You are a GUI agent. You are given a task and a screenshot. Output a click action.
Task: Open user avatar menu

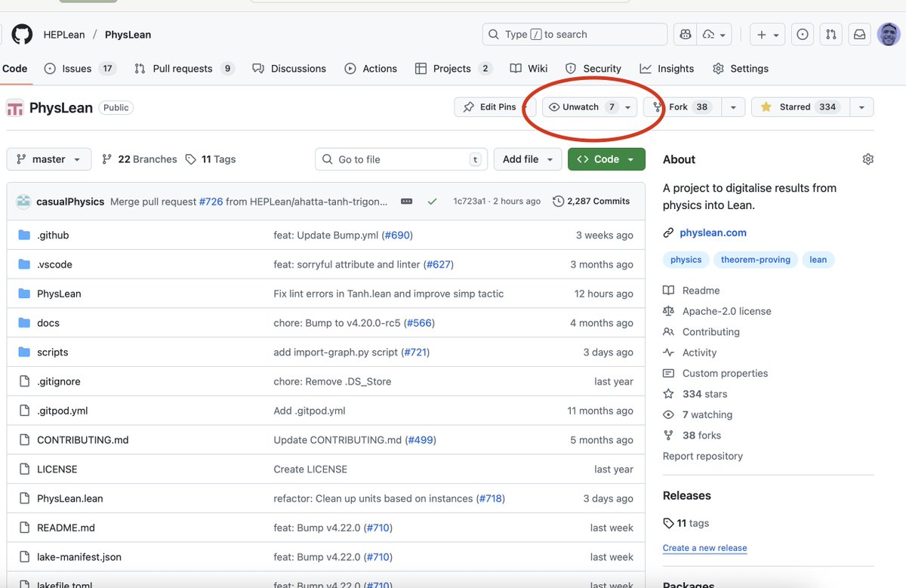(x=888, y=34)
